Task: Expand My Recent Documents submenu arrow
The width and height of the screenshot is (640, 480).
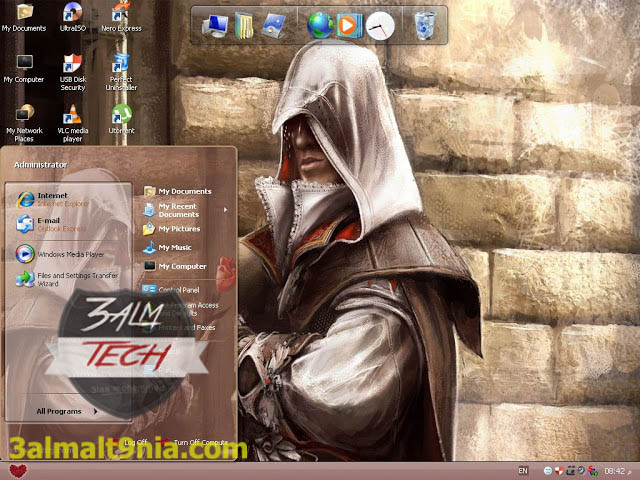Action: click(x=225, y=210)
